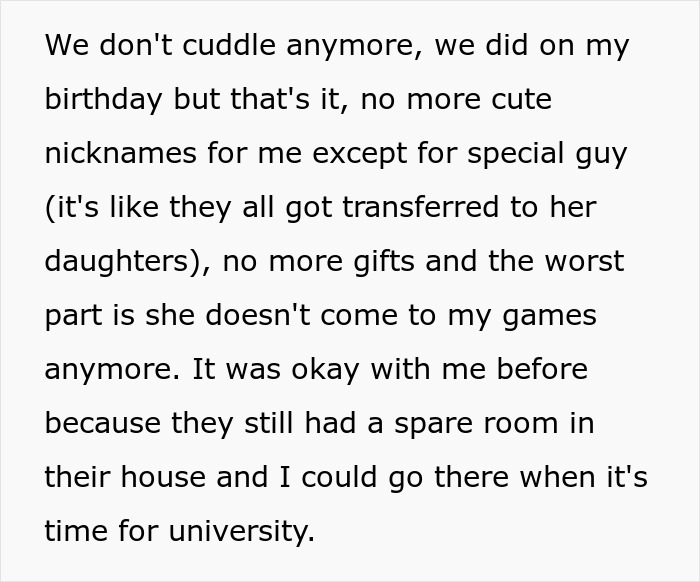The width and height of the screenshot is (700, 582).
Task: Click the word "could" in ninth line
Action: point(340,477)
